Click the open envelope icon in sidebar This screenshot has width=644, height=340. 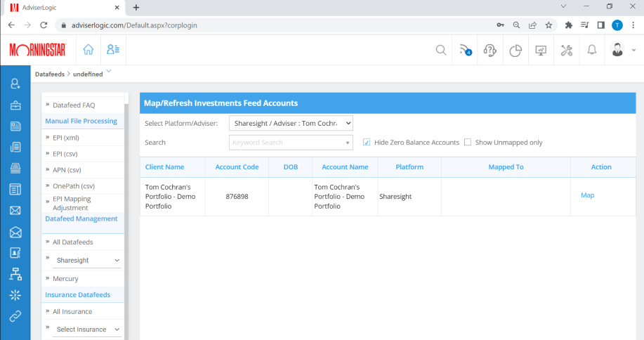pyautogui.click(x=15, y=233)
